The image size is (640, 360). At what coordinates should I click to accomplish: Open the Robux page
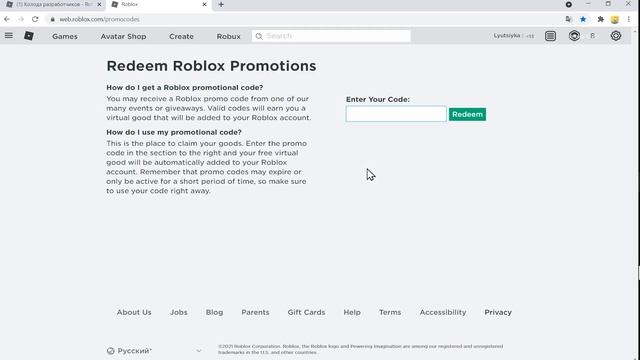pyautogui.click(x=229, y=36)
